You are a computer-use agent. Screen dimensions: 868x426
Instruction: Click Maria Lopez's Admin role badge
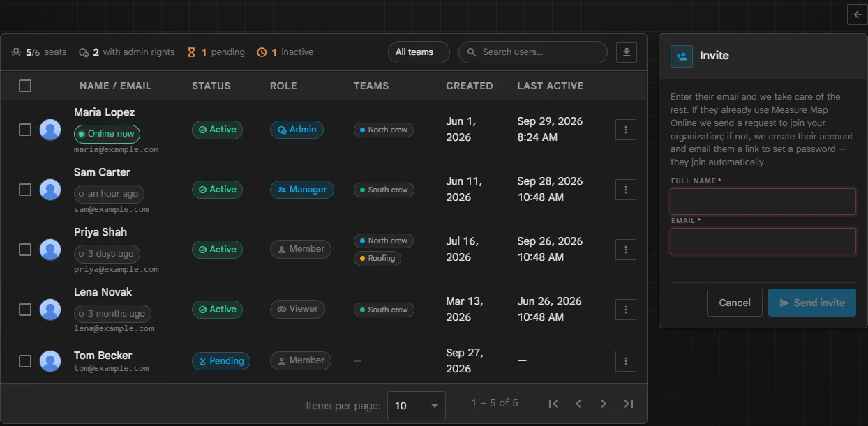click(x=297, y=130)
